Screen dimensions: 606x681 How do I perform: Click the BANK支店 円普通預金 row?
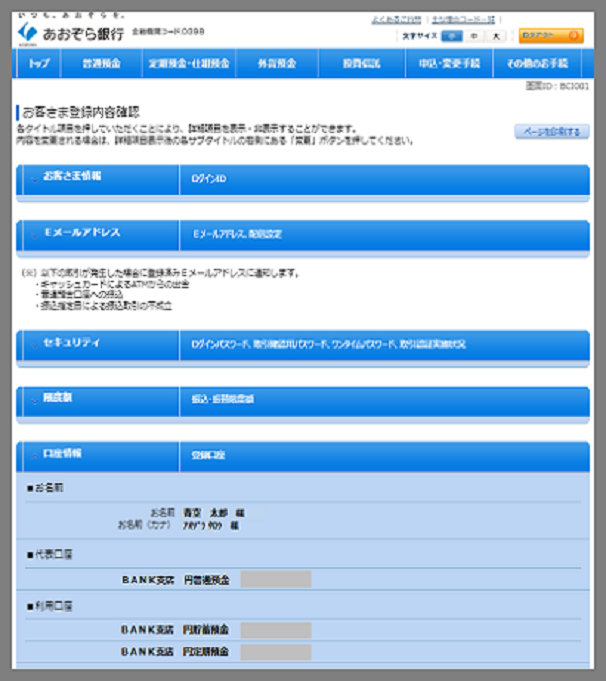pos(303,580)
